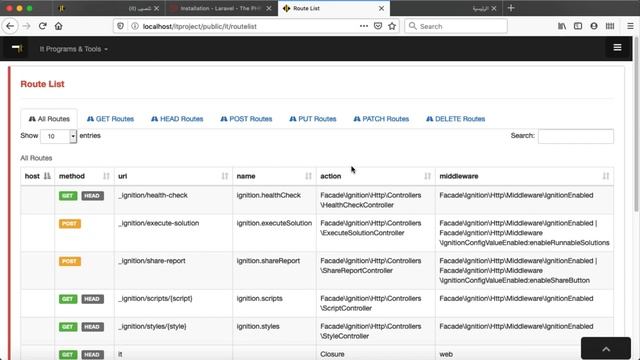Sort table by name column
Image resolution: width=640 pixels, height=360 pixels.
pos(274,176)
